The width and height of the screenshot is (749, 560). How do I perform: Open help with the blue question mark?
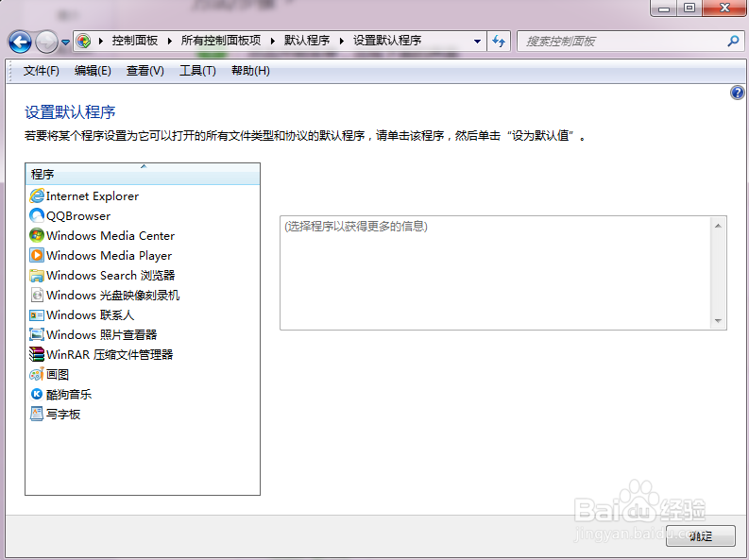738,93
